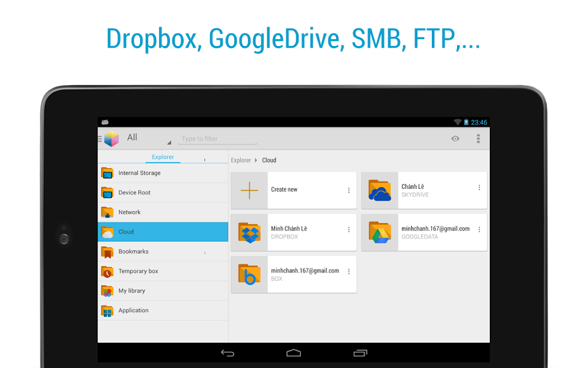Open options menu for the GOOGLEDATA entry

pos(479,229)
